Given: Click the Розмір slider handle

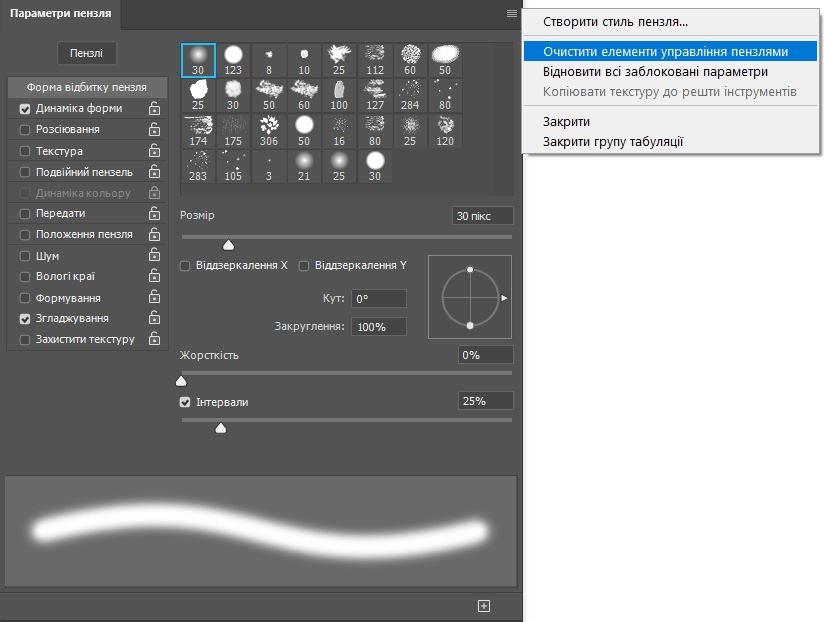Looking at the screenshot, I should (228, 245).
